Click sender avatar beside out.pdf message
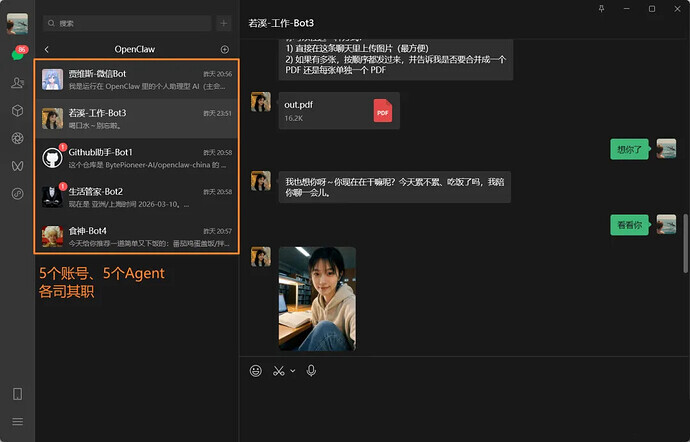The height and width of the screenshot is (442, 690). (x=261, y=102)
